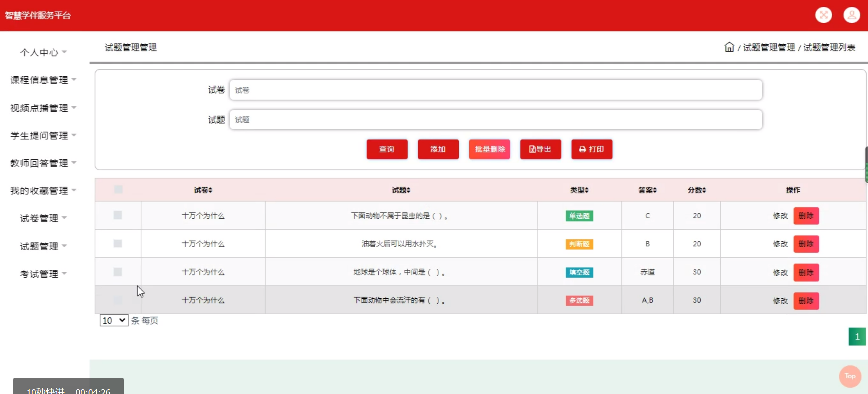Click the 查询 search button
The image size is (868, 394).
387,149
